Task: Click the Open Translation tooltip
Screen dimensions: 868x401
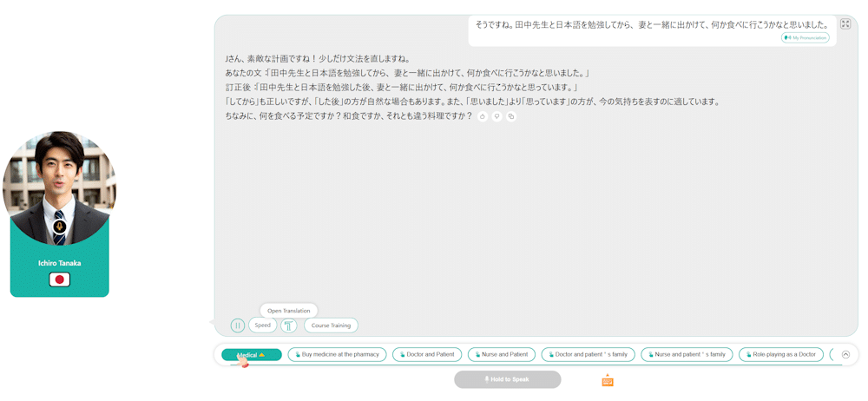Action: click(x=288, y=311)
